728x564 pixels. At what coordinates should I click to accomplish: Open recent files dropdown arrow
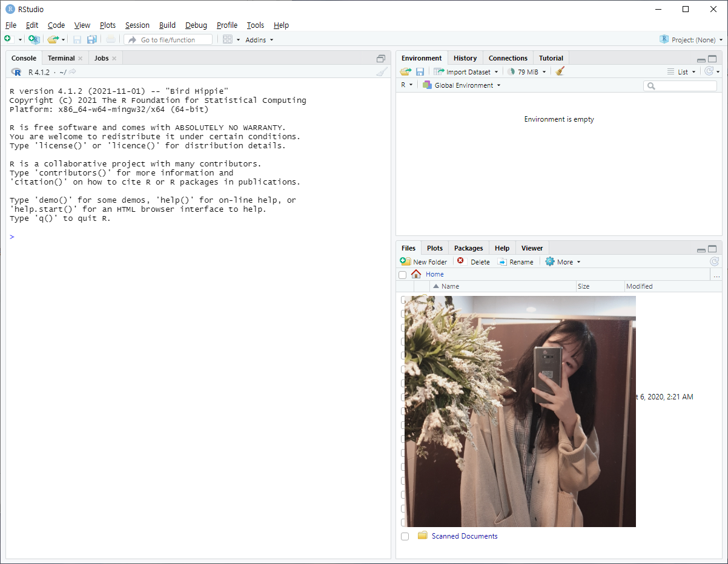pos(63,40)
